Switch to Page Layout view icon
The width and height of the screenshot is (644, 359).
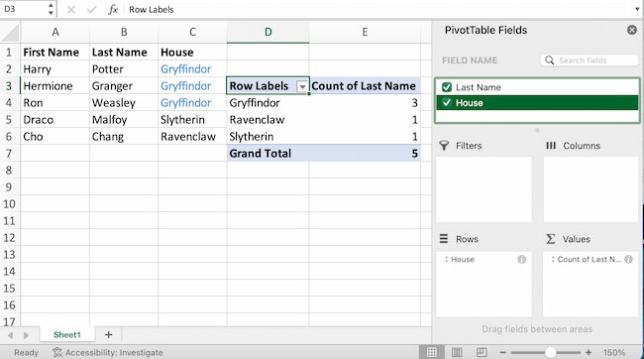[457, 352]
